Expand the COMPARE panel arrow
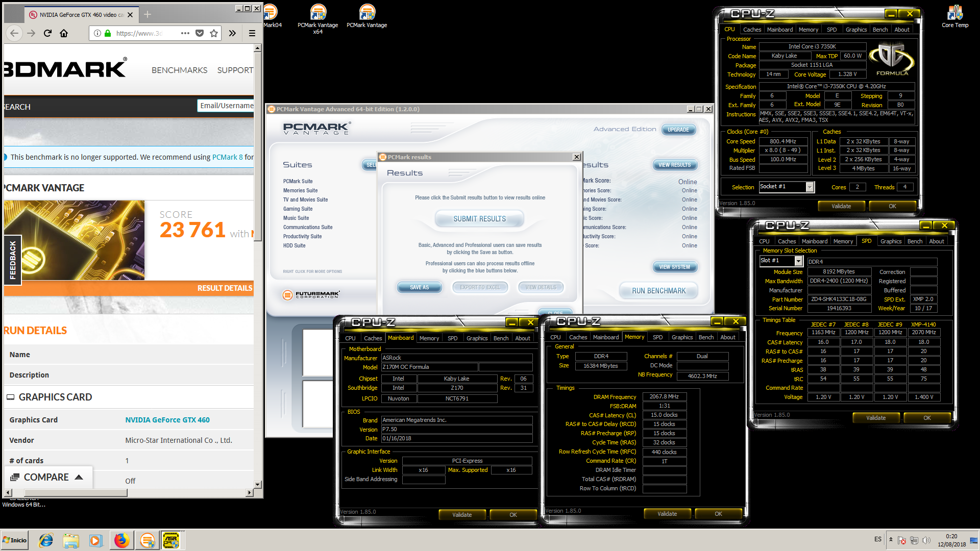Viewport: 980px width, 551px height. [x=79, y=477]
